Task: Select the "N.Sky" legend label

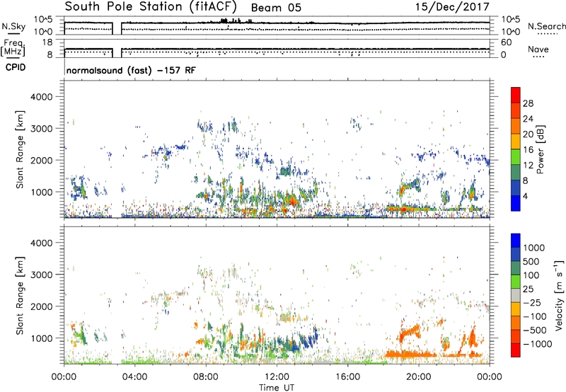Action: pyautogui.click(x=13, y=26)
